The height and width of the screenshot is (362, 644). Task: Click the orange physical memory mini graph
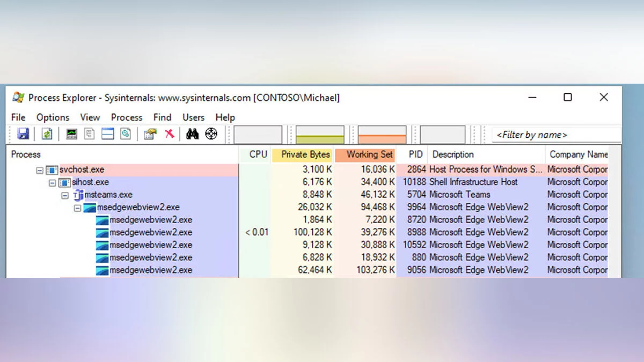382,135
